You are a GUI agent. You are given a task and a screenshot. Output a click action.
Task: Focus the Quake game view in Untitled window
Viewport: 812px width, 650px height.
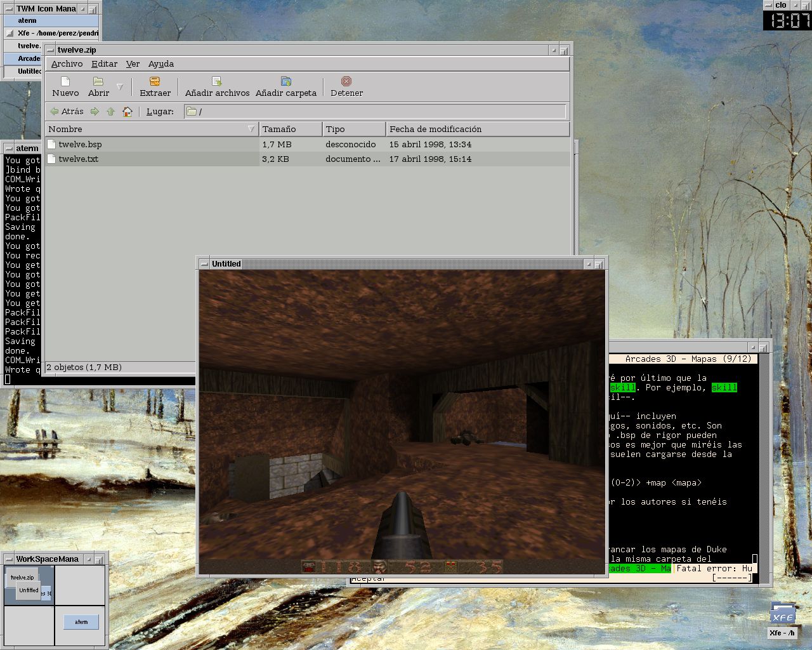[x=402, y=422]
